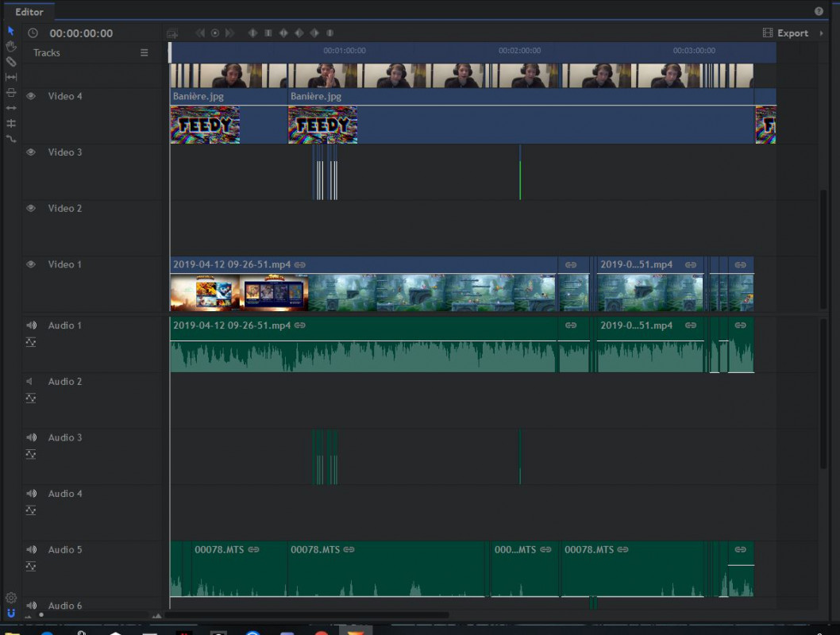Hide the Video 4 track
The height and width of the screenshot is (635, 840).
click(31, 96)
